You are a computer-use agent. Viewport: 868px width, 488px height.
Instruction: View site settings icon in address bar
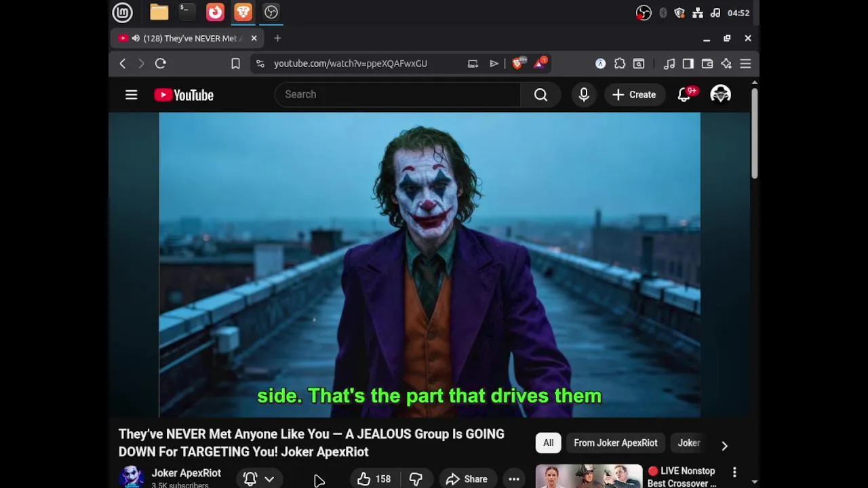click(260, 64)
